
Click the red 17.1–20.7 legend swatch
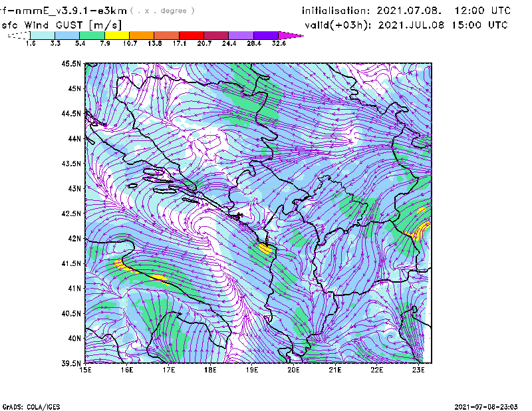pyautogui.click(x=192, y=35)
